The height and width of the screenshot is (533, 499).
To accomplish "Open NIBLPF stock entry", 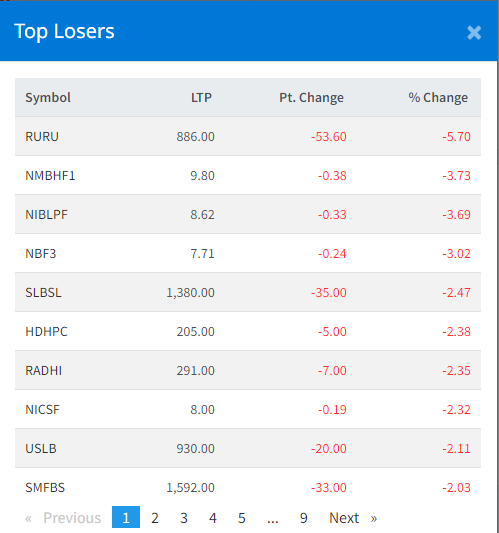I will tap(47, 214).
